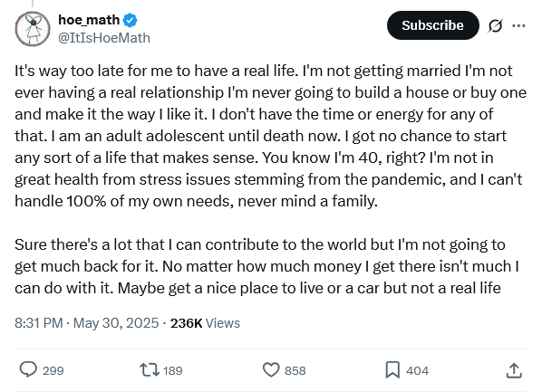Open the hoe_math profile avatar
This screenshot has height=392, width=542.
(33, 29)
